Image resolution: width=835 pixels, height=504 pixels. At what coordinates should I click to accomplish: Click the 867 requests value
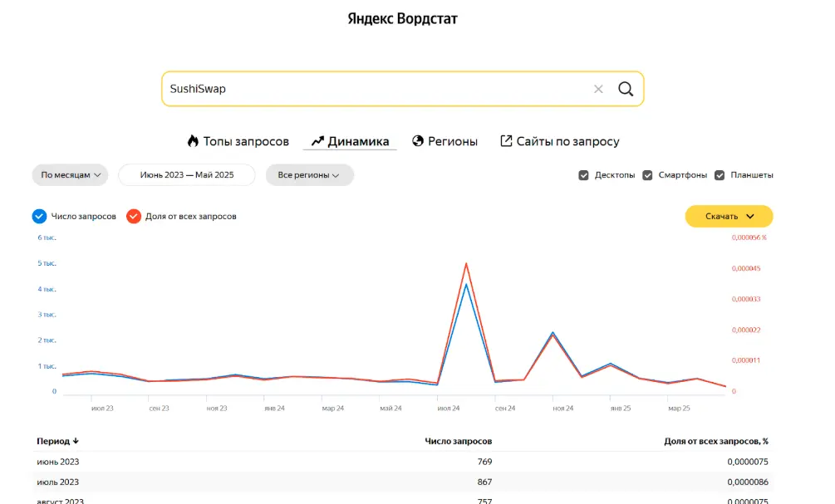coord(484,482)
